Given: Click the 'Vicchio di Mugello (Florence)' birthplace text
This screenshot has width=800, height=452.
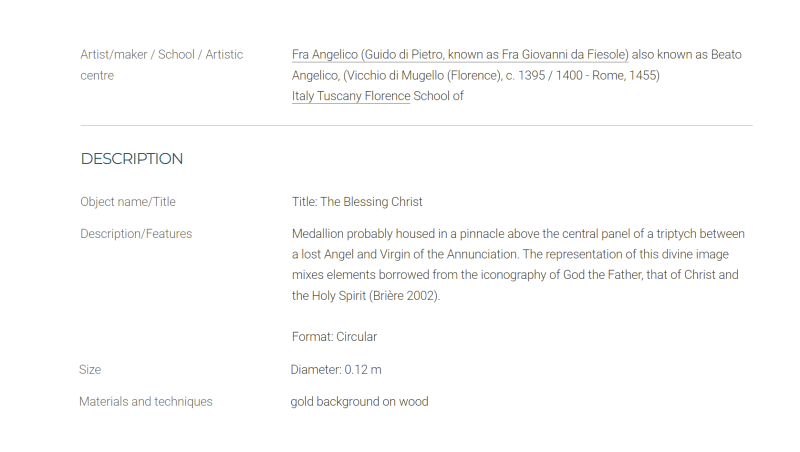Looking at the screenshot, I should click(x=423, y=76).
